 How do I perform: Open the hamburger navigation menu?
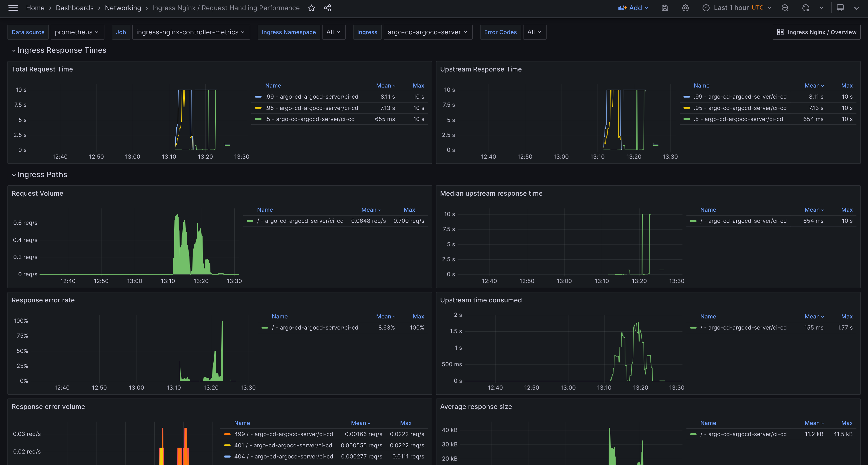click(13, 8)
